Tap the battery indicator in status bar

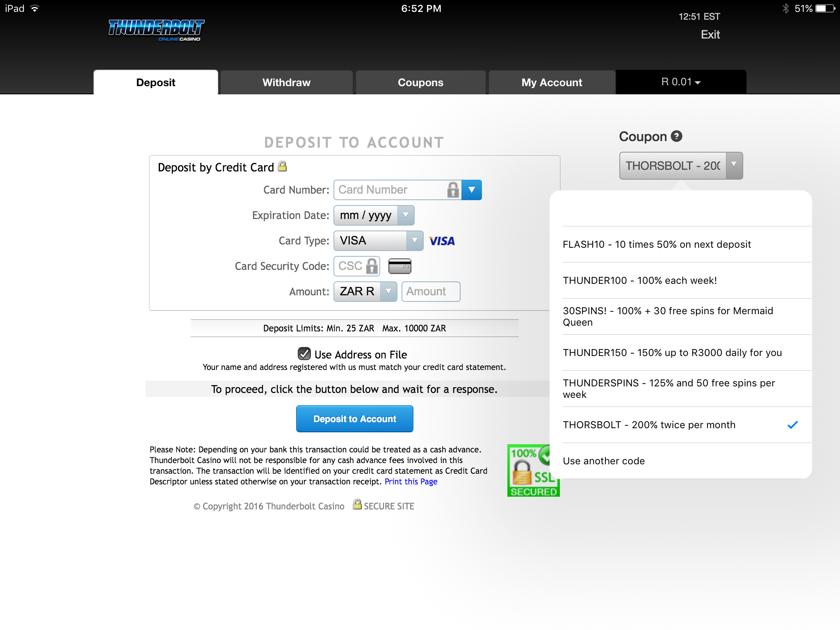tap(824, 8)
